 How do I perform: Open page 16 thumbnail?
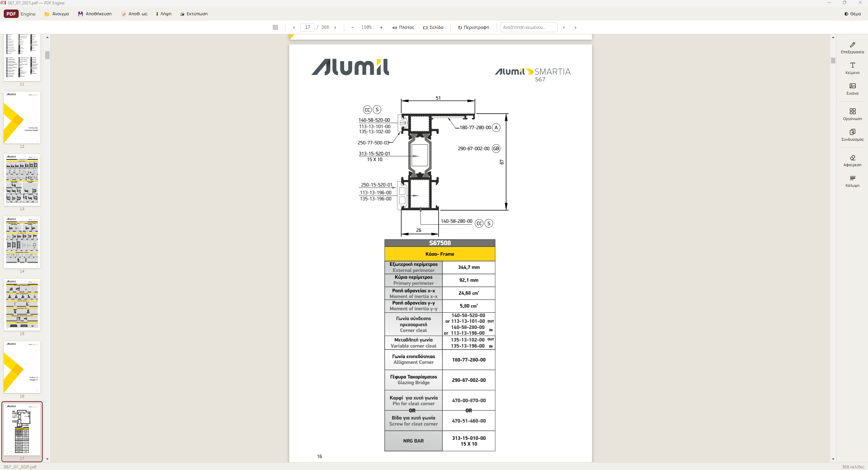22,367
